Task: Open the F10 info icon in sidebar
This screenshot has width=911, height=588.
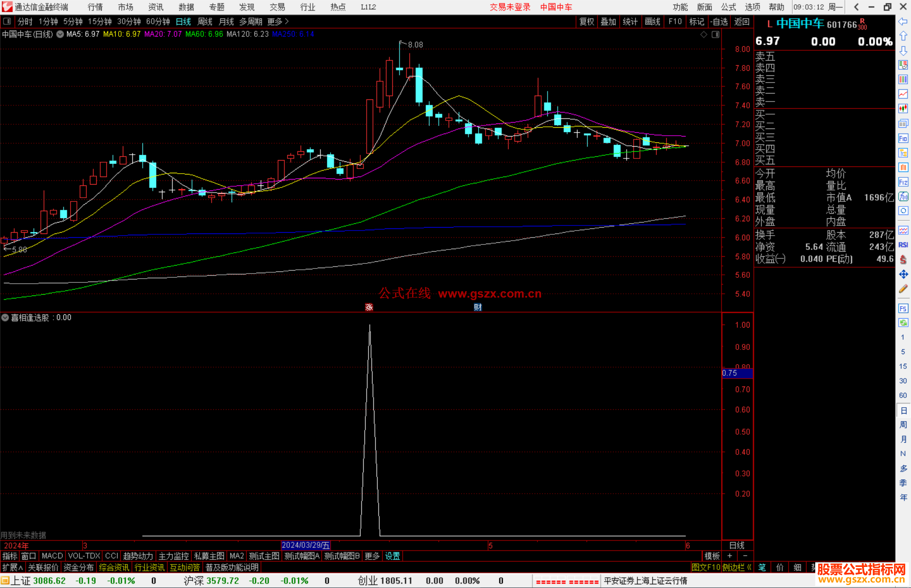Action: 903,138
